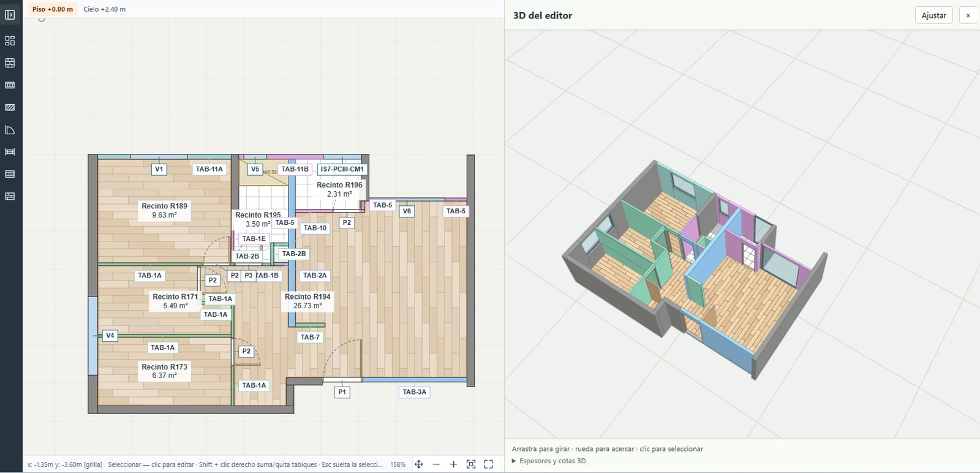Select the TAB-2A wall tag

[315, 276]
